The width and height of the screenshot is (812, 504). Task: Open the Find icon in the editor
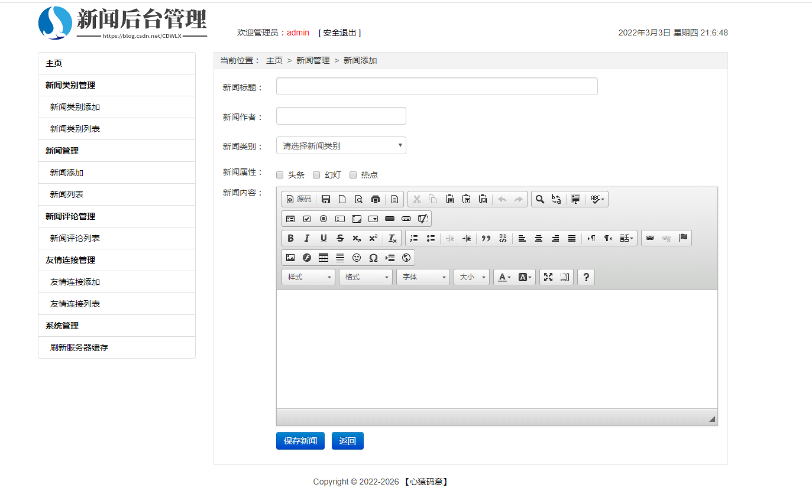click(x=539, y=199)
